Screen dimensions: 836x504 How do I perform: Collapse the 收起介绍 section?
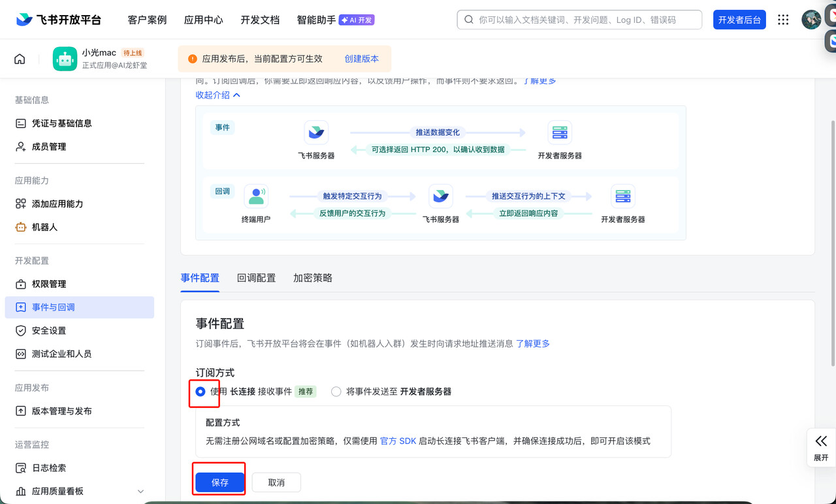pyautogui.click(x=217, y=95)
